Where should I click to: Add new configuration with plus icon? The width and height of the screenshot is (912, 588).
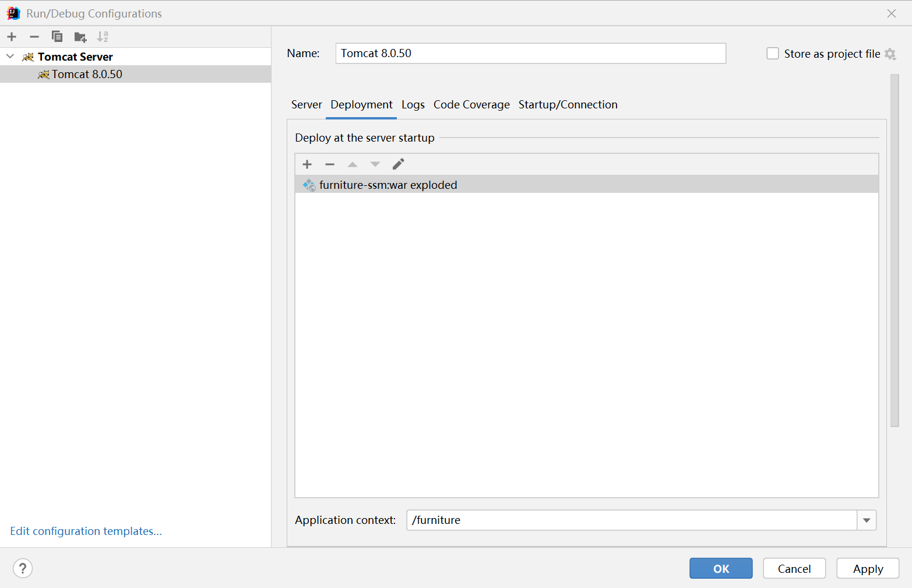pos(12,37)
